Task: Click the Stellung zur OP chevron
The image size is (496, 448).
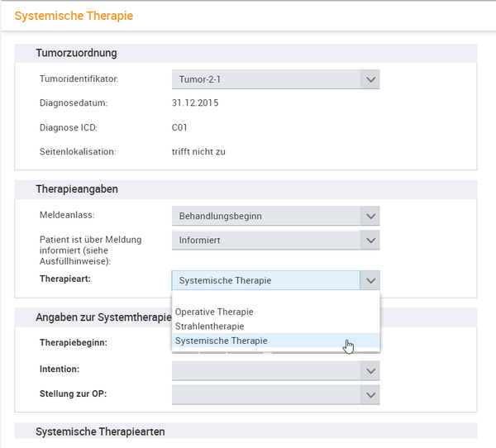Action: (370, 394)
